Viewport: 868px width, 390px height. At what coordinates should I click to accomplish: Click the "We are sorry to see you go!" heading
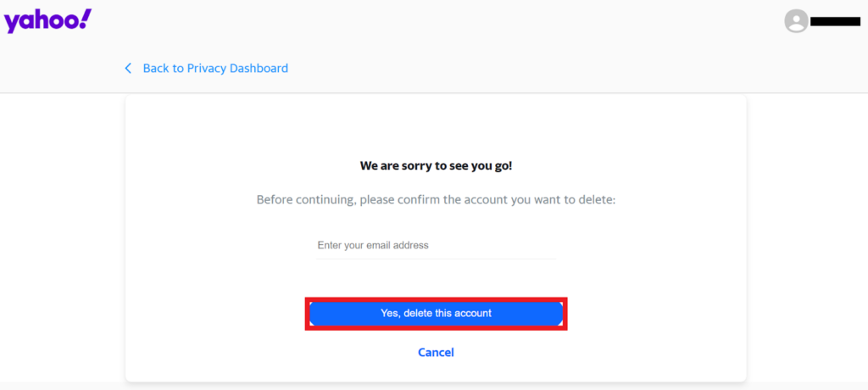[436, 166]
